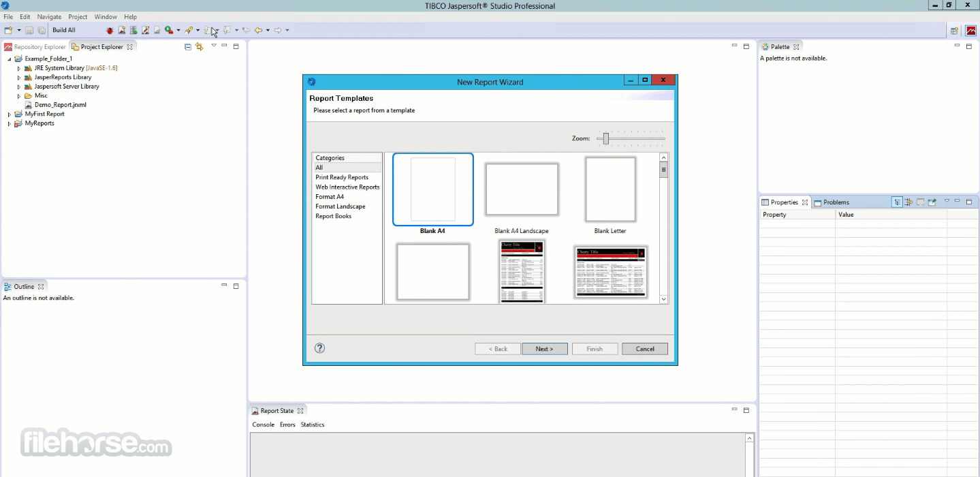Expand the JRE System Library node
Viewport: 980px width, 477px height.
(19, 68)
